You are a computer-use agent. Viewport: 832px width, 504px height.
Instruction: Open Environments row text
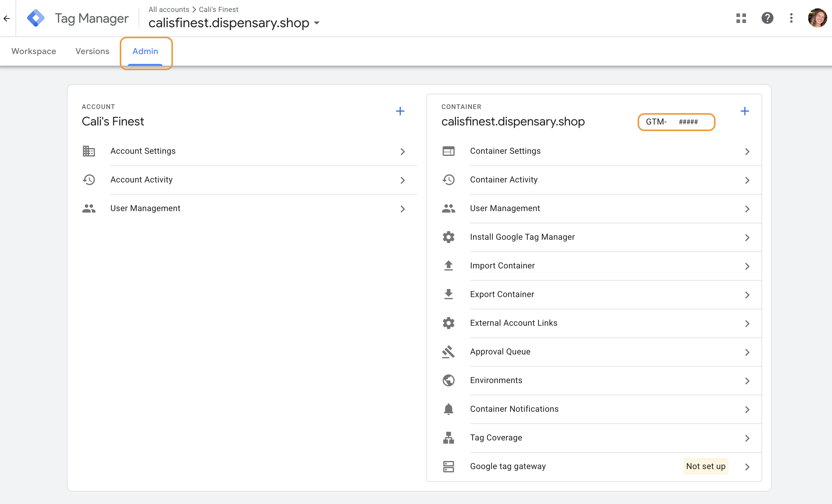[496, 380]
